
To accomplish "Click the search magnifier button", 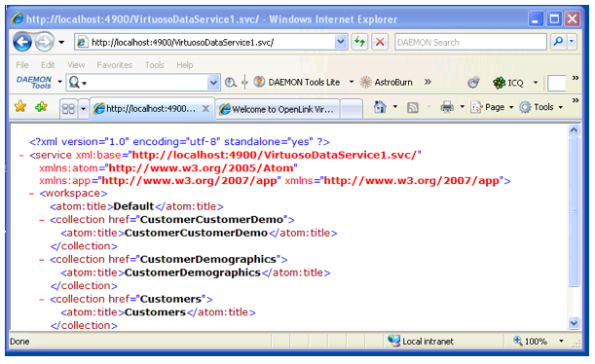I will coord(558,42).
